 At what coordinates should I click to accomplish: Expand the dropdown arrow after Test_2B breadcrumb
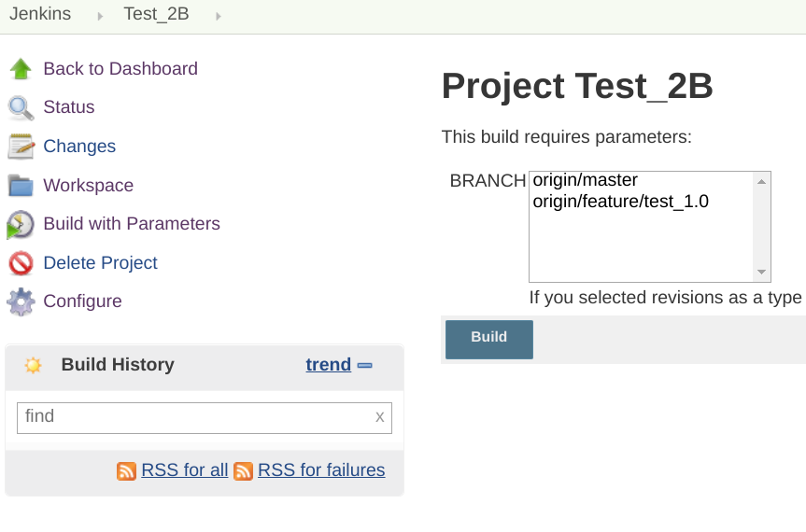[x=219, y=16]
